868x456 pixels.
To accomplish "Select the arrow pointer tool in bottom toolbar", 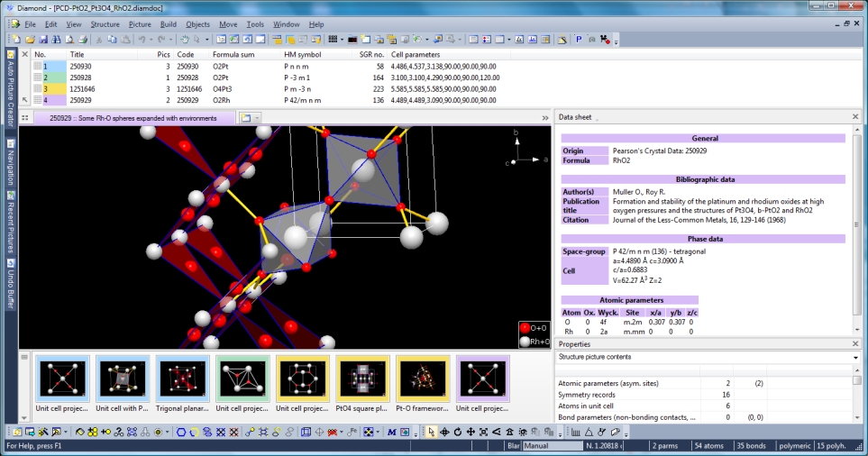I will pos(431,433).
